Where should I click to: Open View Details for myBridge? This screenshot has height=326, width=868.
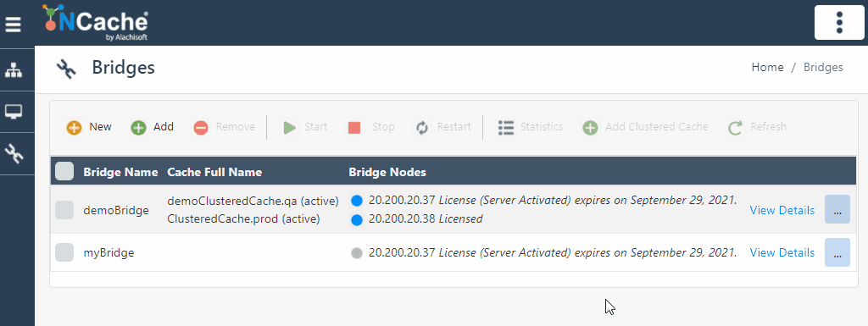click(782, 252)
